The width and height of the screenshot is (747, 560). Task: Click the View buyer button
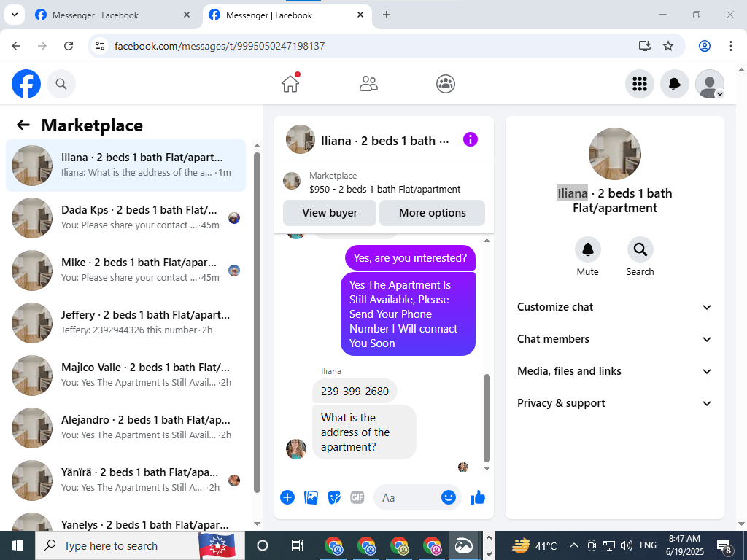(330, 213)
